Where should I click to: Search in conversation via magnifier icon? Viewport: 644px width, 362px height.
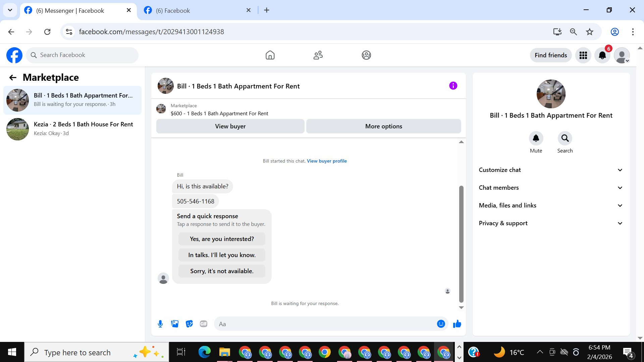pos(565,138)
